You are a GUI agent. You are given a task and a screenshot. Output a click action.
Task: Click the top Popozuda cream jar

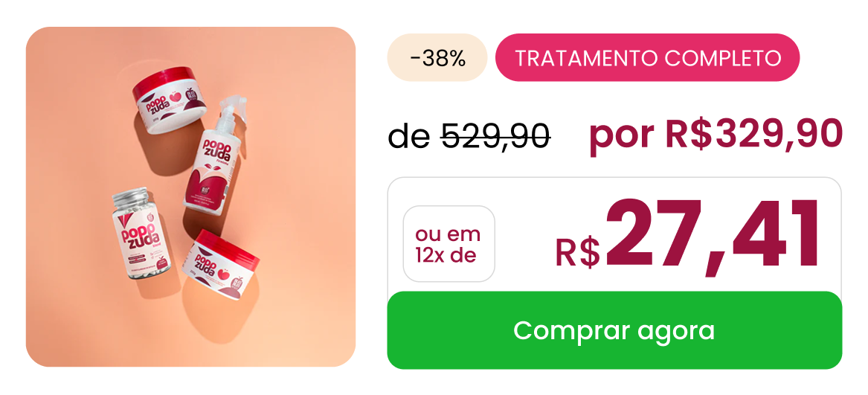(170, 100)
